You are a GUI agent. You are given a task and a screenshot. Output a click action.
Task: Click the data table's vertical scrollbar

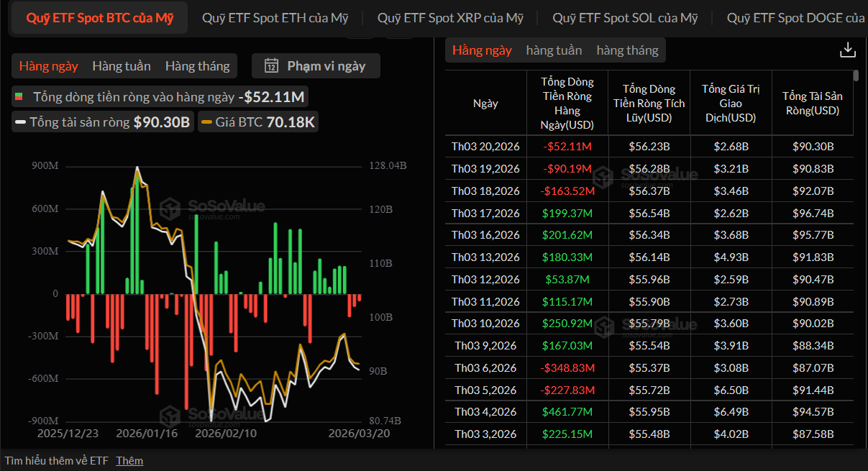[x=856, y=76]
